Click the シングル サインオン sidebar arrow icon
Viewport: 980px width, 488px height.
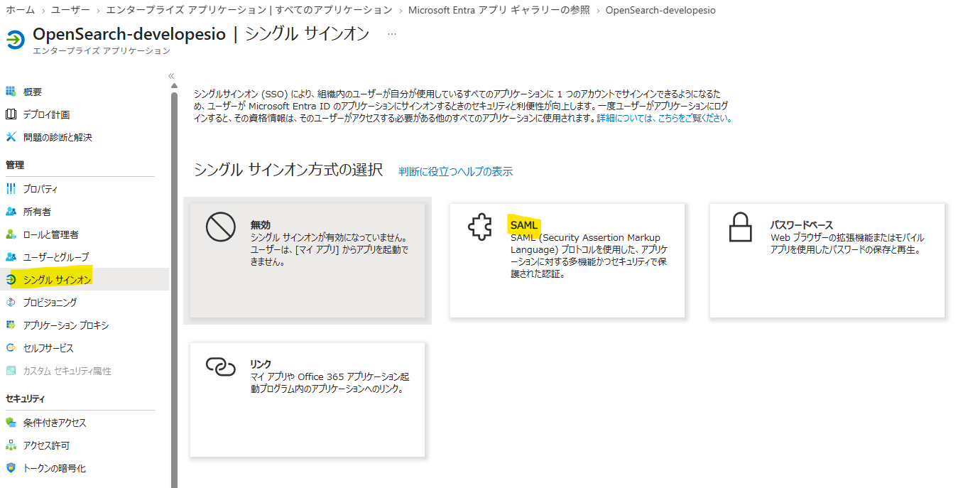click(x=11, y=280)
